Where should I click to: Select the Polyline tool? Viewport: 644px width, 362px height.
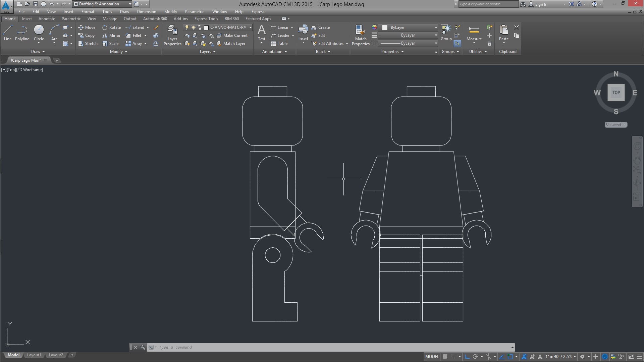[x=22, y=33]
